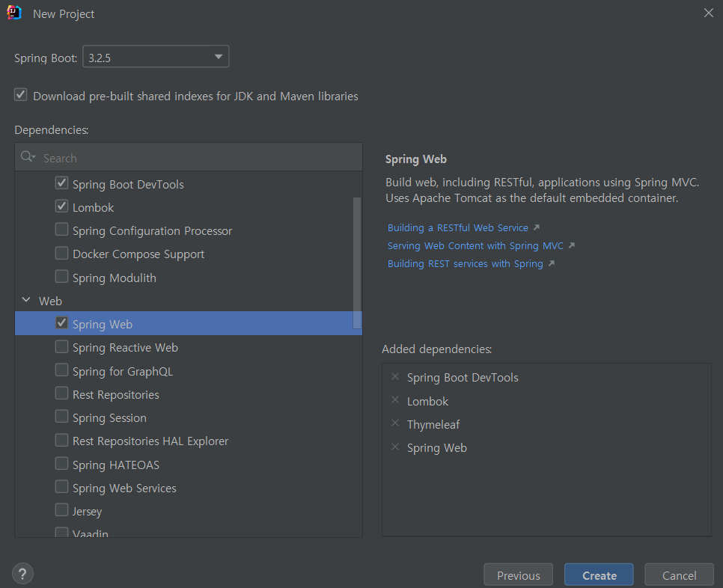
Task: Enable Spring Configuration Processor checkbox
Action: [x=62, y=230]
